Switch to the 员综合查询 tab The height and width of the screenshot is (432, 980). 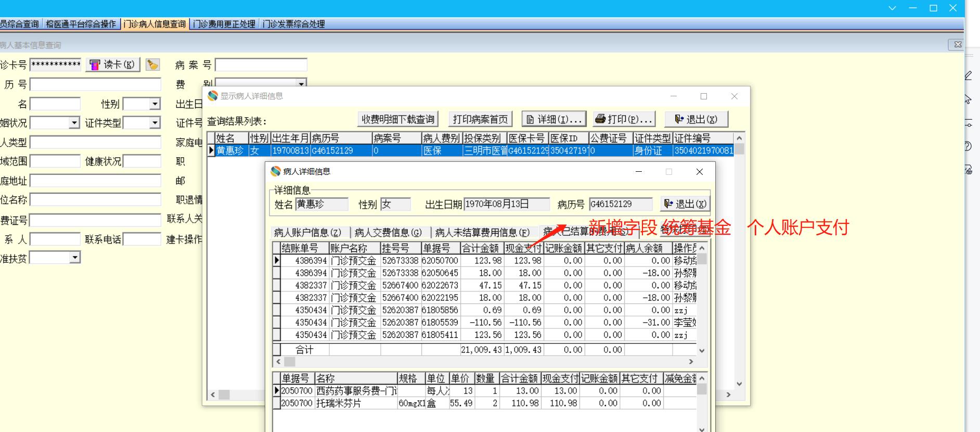point(20,24)
